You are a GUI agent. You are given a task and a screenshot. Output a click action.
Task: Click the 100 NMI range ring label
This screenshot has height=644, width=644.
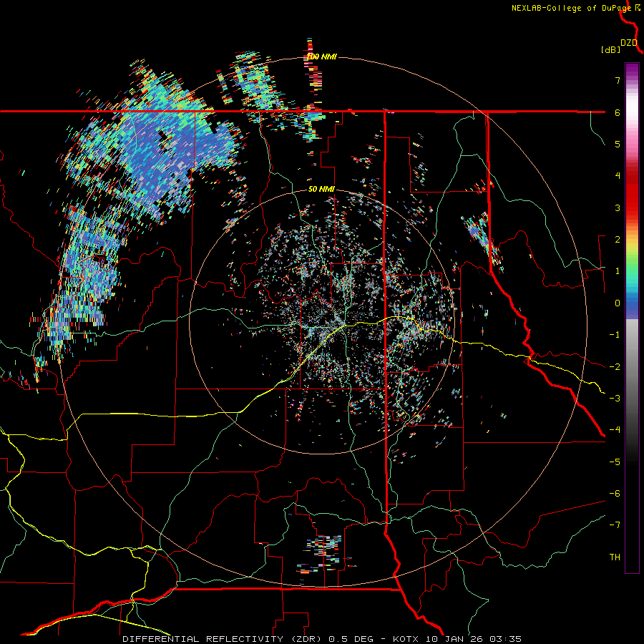click(322, 57)
